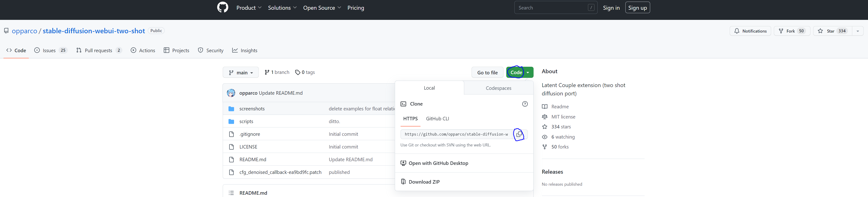The width and height of the screenshot is (868, 197).
Task: Open the Issues tab
Action: point(51,51)
